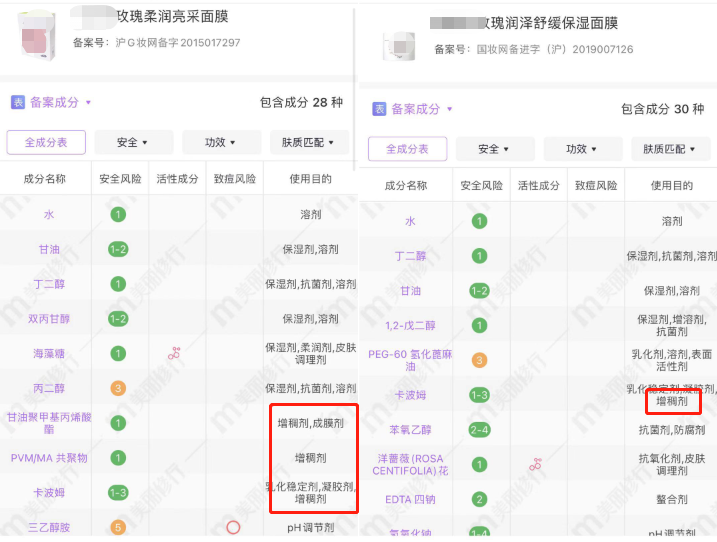Select left panel 全成分表 tab
717x542 pixels.
tap(46, 142)
